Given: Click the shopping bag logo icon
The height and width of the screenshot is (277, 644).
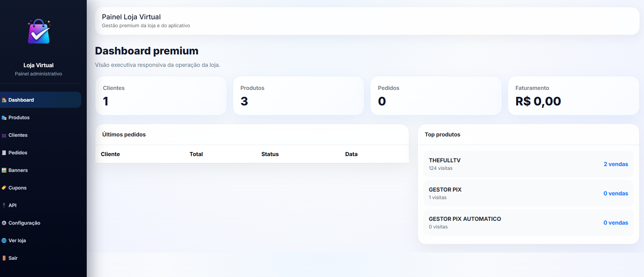Looking at the screenshot, I should coord(39,32).
